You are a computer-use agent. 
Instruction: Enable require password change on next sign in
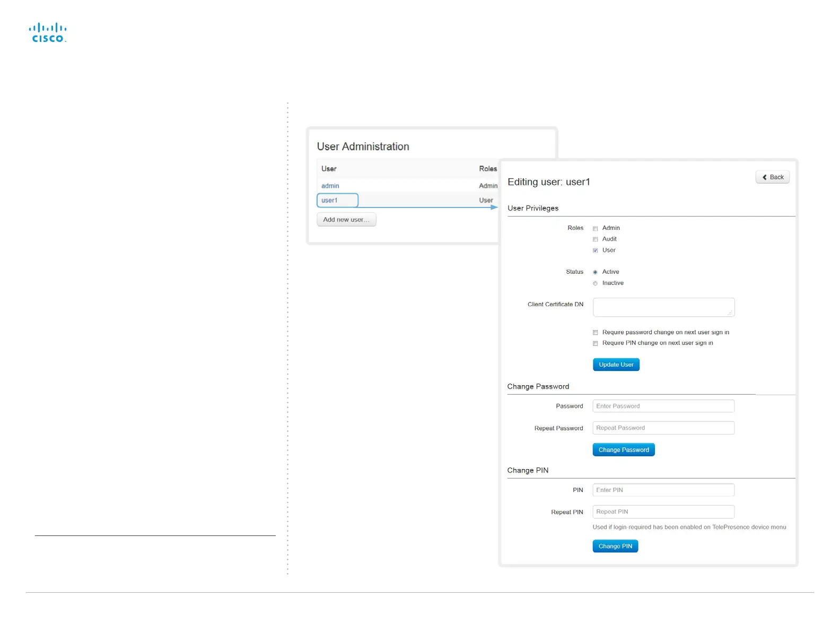(595, 333)
